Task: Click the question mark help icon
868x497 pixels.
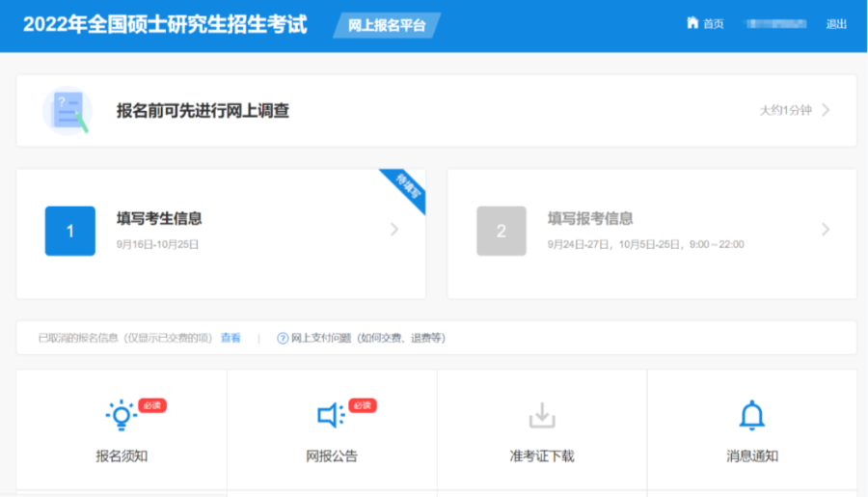Action: pyautogui.click(x=283, y=338)
